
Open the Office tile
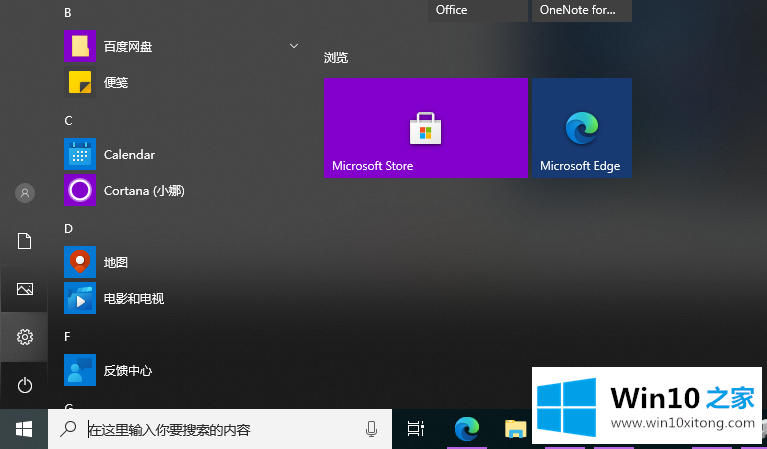[478, 10]
